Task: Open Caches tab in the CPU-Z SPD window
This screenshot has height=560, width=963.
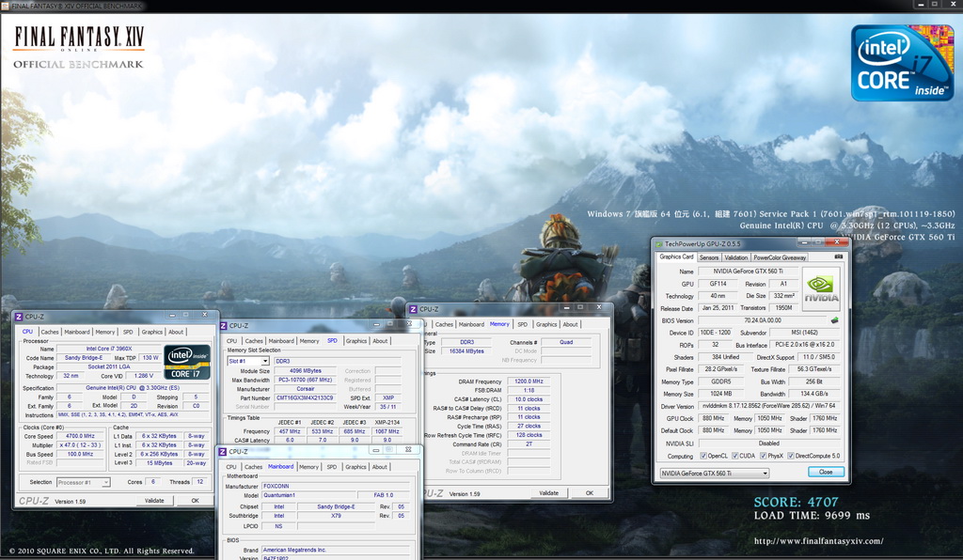Action: 254,341
